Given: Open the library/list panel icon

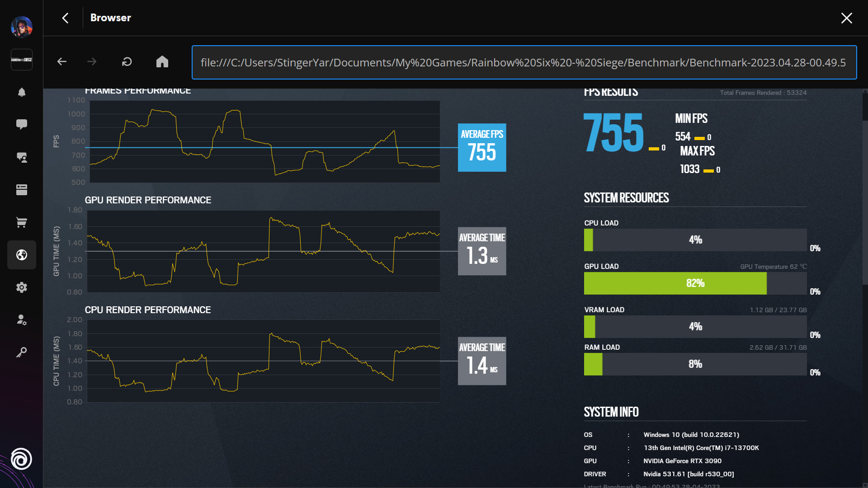Looking at the screenshot, I should pos(21,189).
